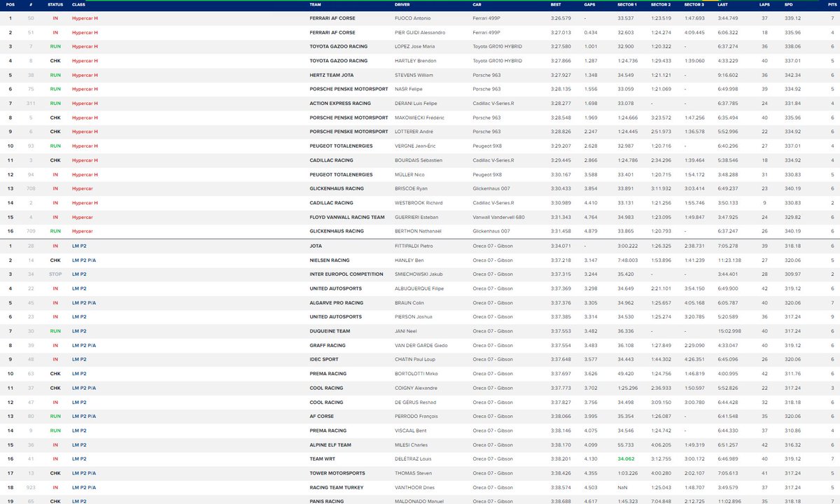Click team DUQUEINE TEAM
The width and height of the screenshot is (840, 504).
[x=330, y=331]
